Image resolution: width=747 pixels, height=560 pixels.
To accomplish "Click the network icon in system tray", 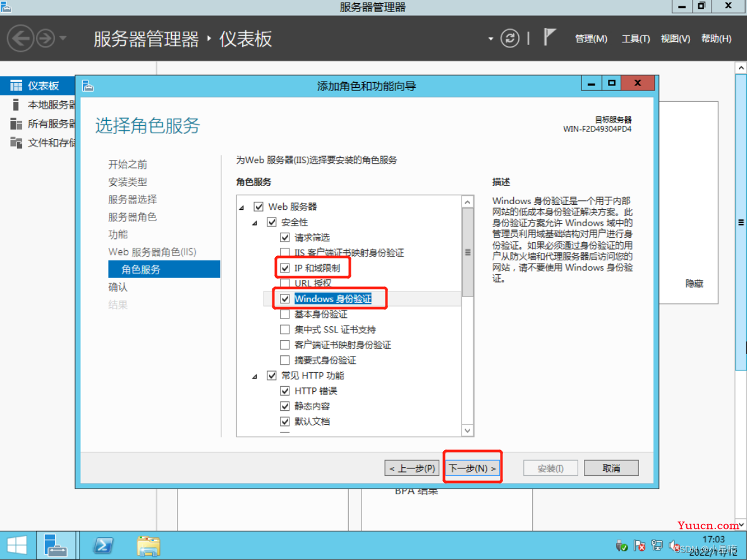I will 657,545.
